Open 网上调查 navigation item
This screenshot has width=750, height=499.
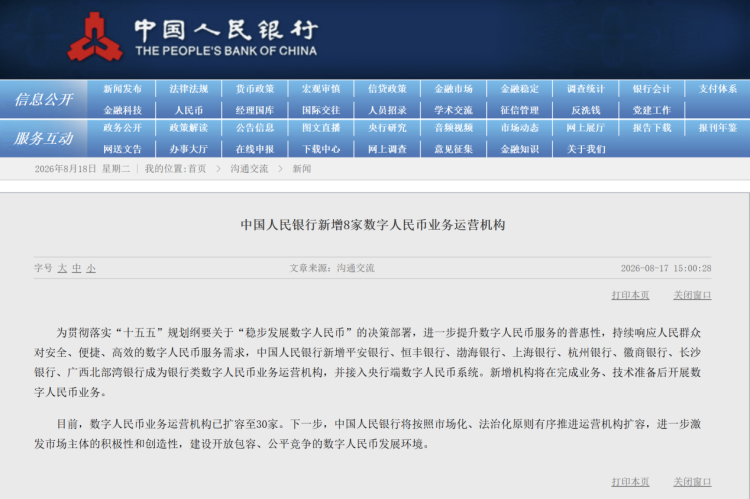point(387,149)
